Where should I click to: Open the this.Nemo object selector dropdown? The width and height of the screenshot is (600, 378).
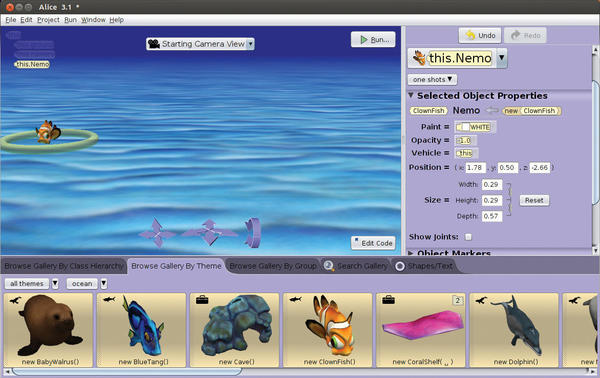pos(502,58)
